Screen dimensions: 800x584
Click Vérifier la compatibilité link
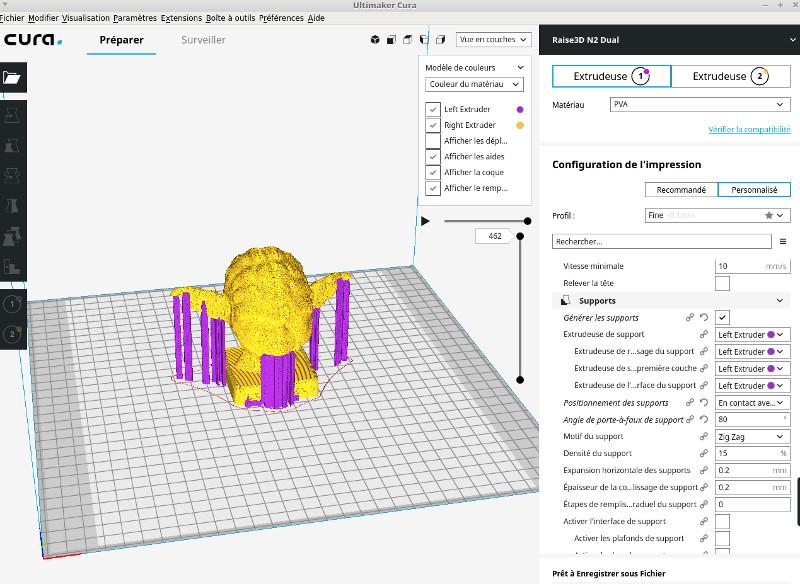748,129
